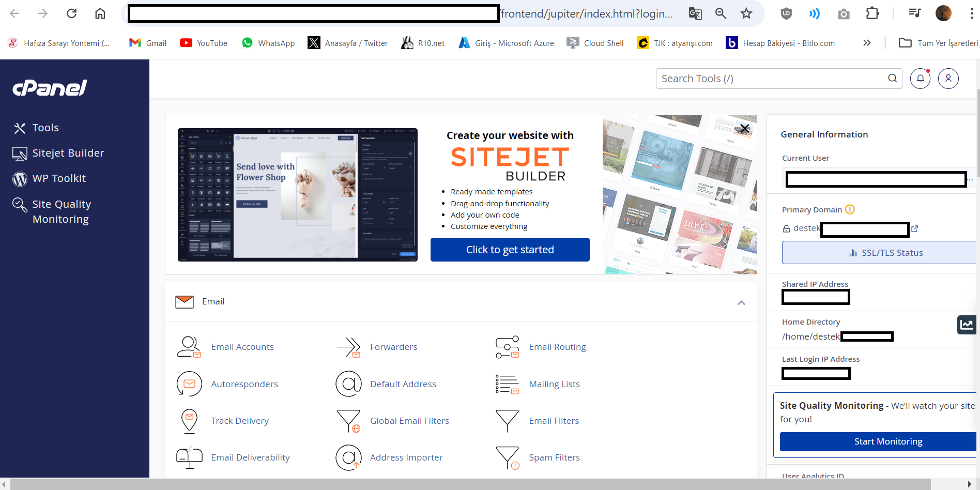Open the Email Accounts icon
Screen dimensions: 980x490
189,347
